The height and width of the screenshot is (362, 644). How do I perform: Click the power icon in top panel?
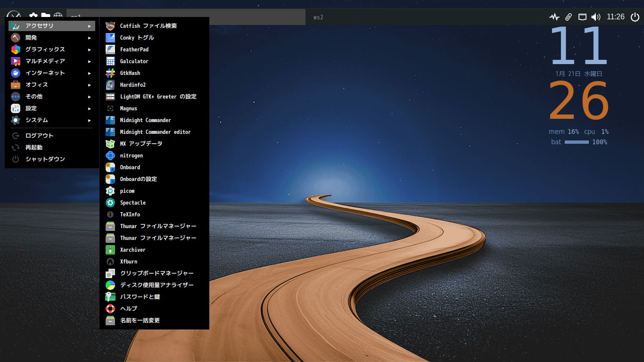[x=635, y=17]
